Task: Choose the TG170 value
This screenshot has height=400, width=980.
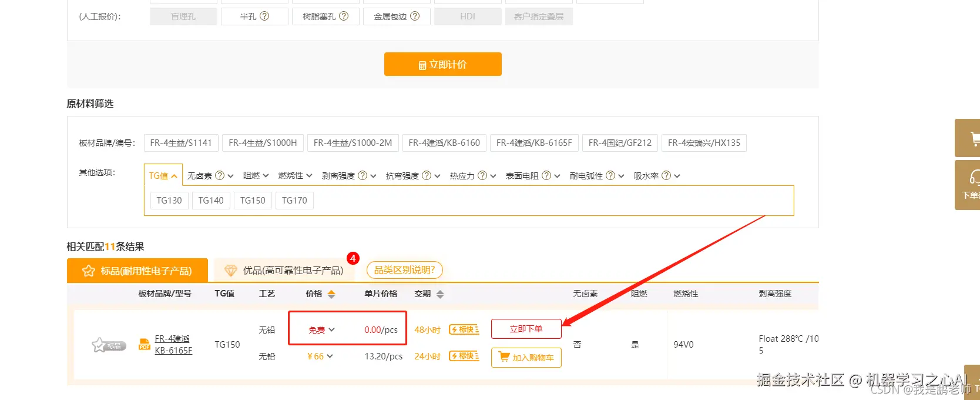Action: click(294, 201)
